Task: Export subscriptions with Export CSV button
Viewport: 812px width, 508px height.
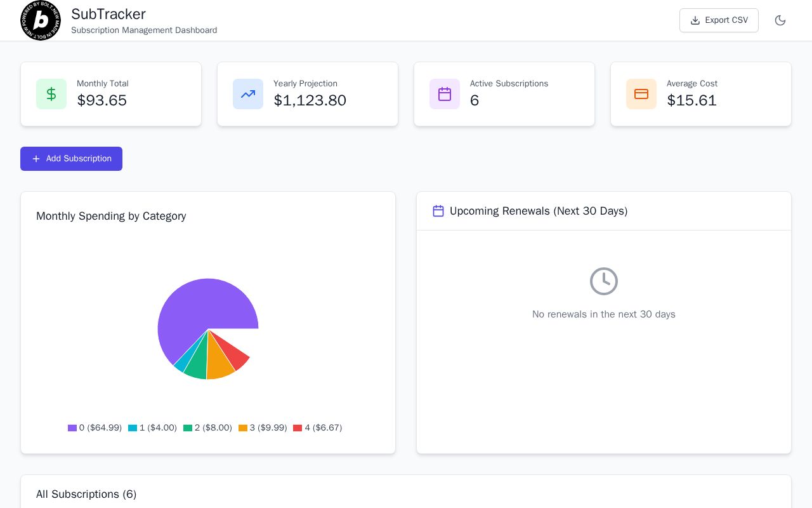Action: coord(719,20)
